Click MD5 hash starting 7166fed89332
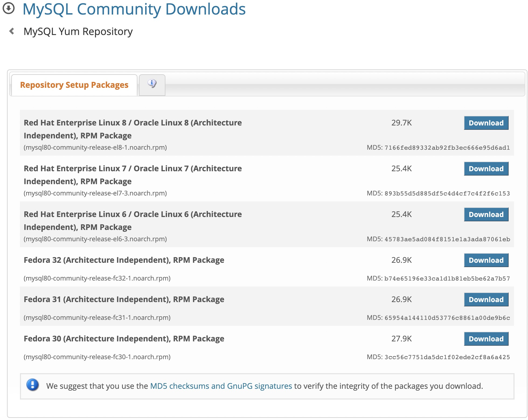 pos(447,148)
